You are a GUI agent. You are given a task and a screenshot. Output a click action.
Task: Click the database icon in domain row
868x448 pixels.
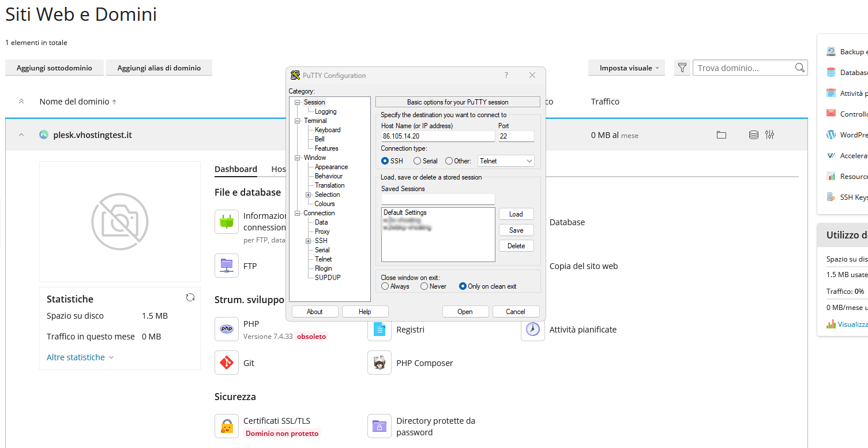coord(753,135)
